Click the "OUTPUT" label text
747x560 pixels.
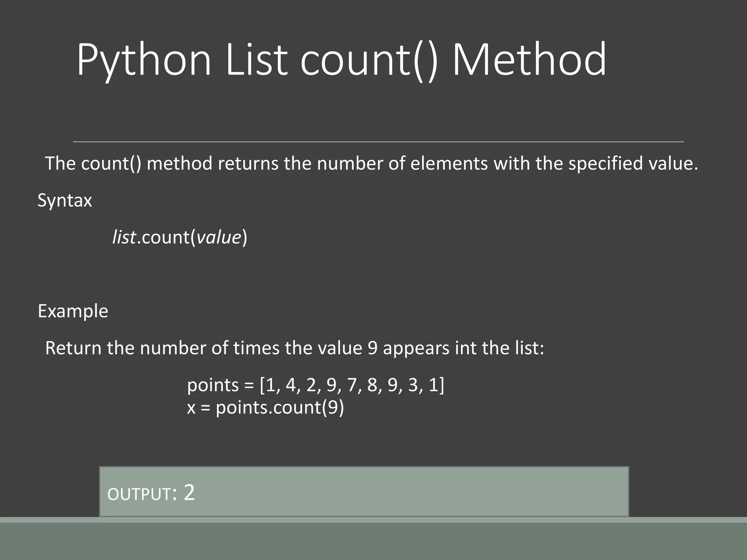tap(139, 494)
